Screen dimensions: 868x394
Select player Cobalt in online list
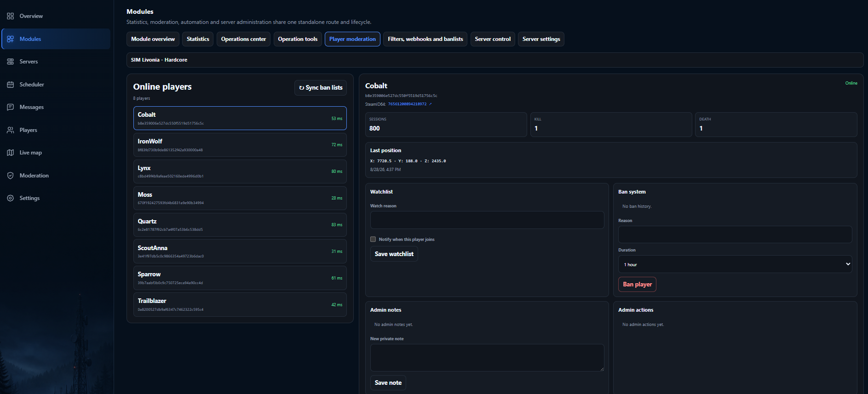[x=240, y=118]
